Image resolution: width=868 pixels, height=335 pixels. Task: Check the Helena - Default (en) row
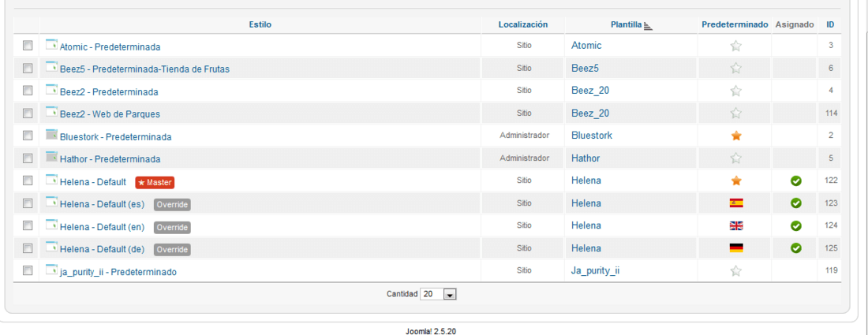click(27, 226)
